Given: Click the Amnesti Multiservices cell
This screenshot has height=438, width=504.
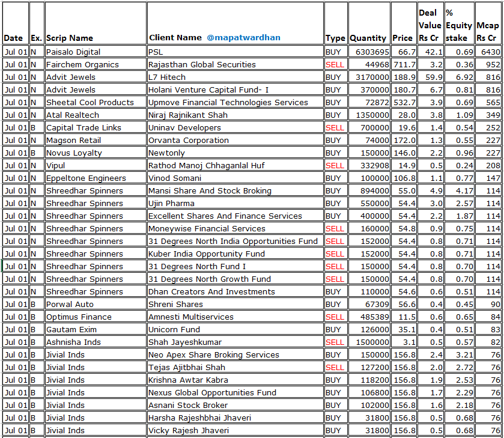Looking at the screenshot, I should click(235, 317).
